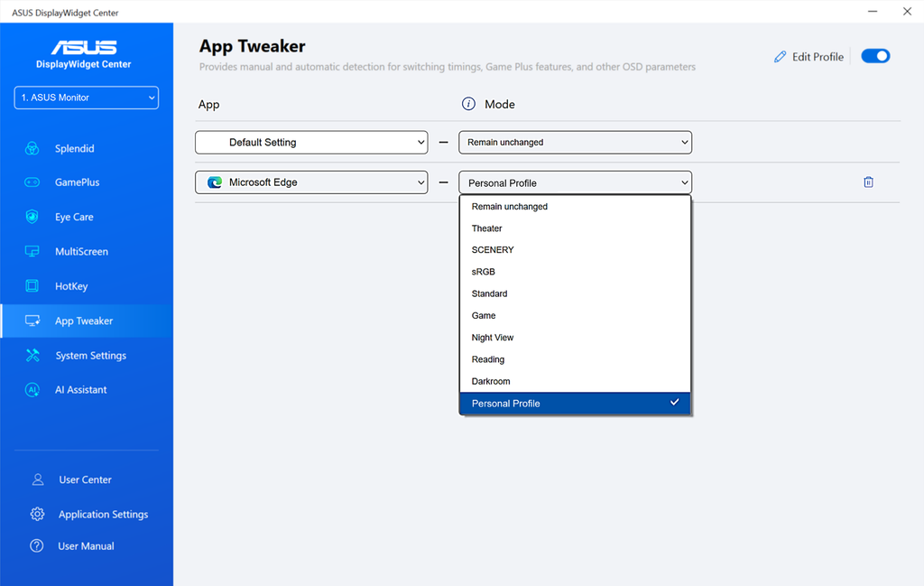Click the Mode info icon
Viewport: 924px width, 586px height.
(468, 105)
